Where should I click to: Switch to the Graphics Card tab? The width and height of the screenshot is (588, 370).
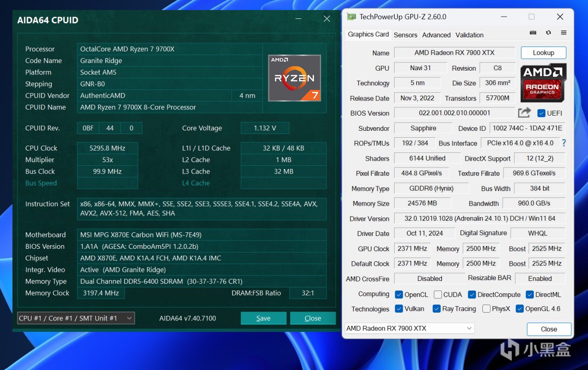368,34
